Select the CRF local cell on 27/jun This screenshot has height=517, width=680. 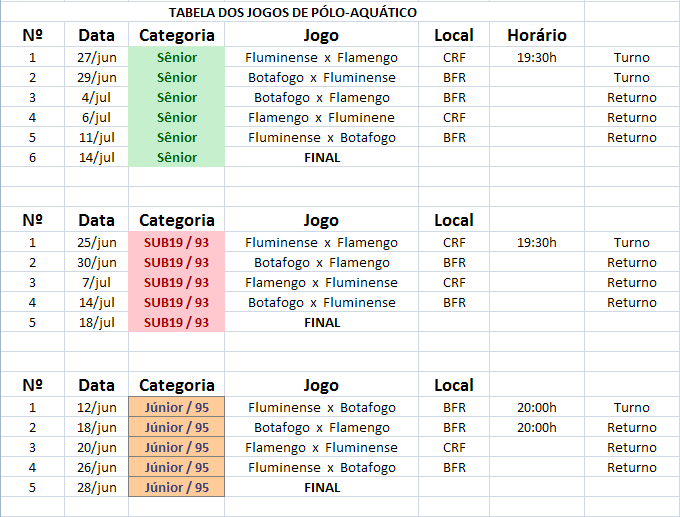point(454,57)
